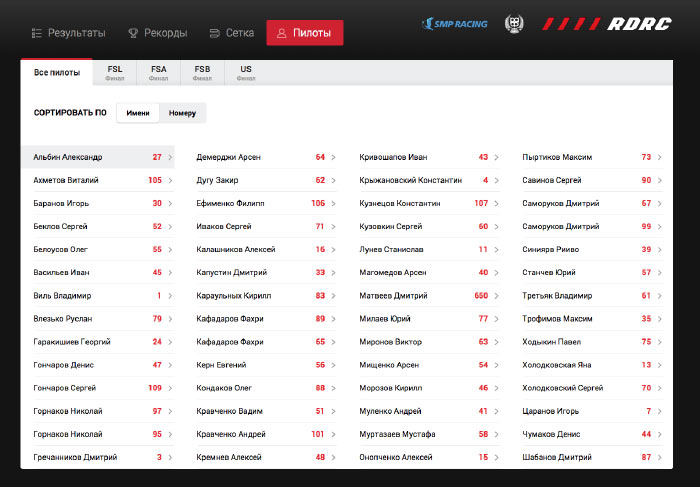This screenshot has width=700, height=487.
Task: Sort pilots by Номеру
Action: tap(182, 113)
